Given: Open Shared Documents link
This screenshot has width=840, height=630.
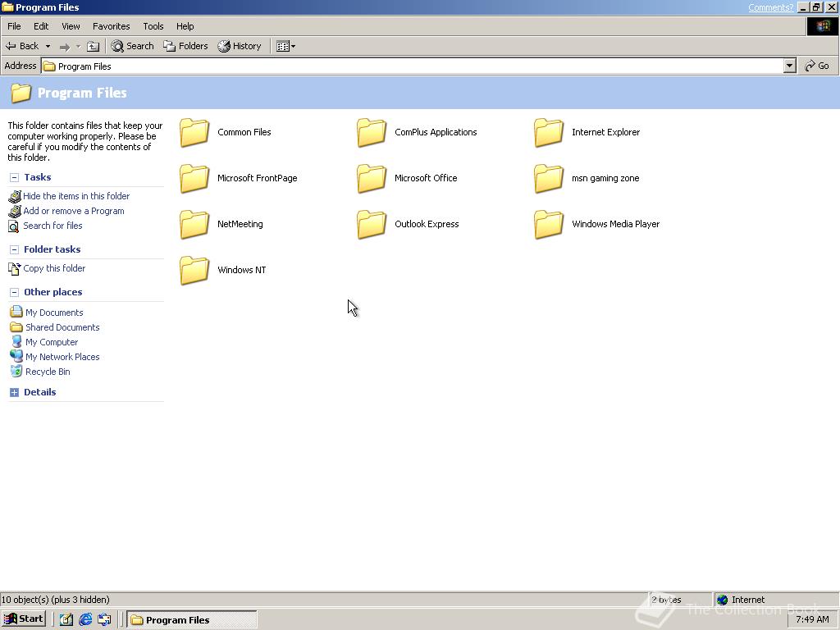Looking at the screenshot, I should (x=62, y=327).
